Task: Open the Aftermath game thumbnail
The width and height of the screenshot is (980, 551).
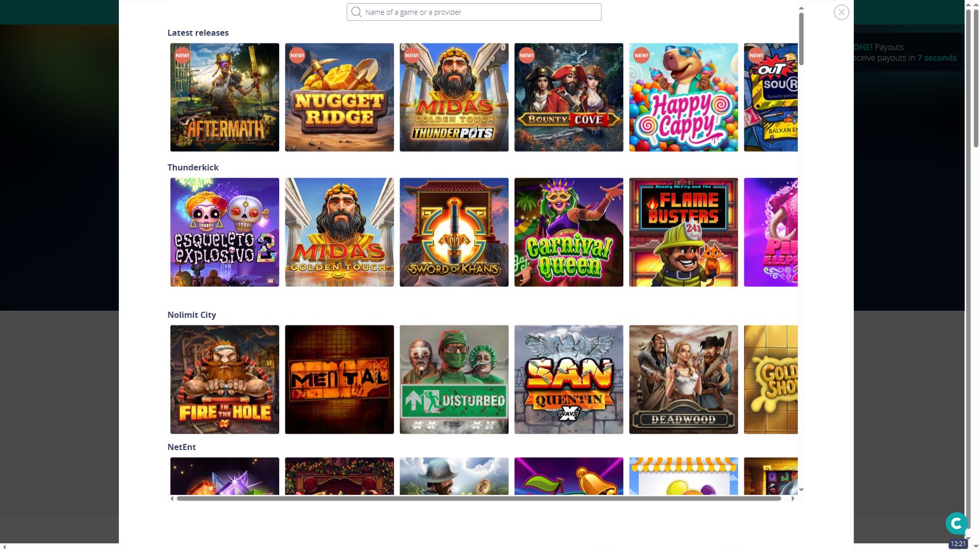Action: pyautogui.click(x=225, y=97)
